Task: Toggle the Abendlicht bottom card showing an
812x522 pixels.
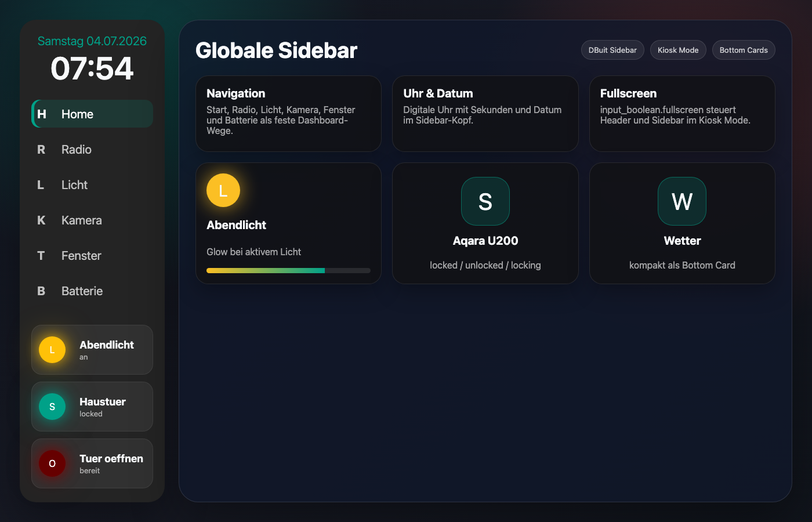Action: pos(92,350)
